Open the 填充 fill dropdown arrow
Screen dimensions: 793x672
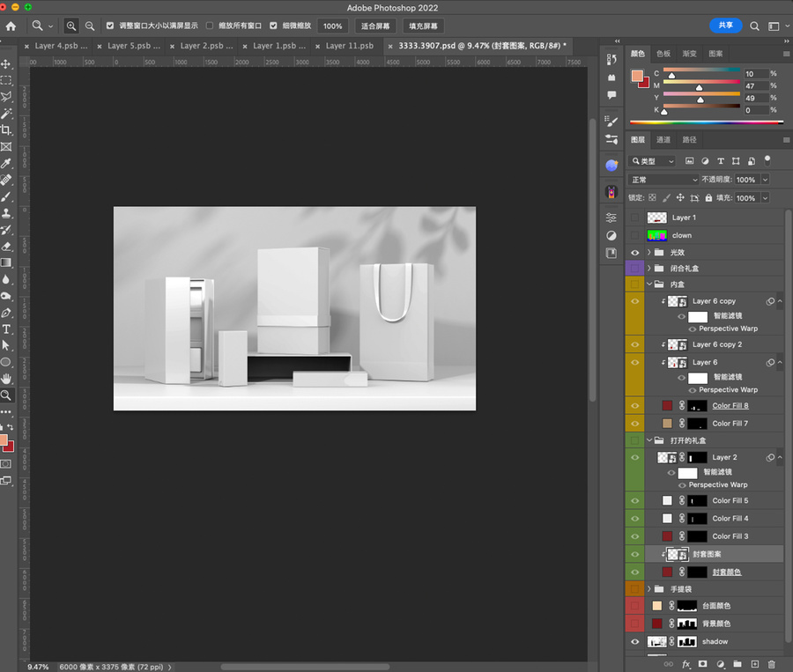point(765,198)
